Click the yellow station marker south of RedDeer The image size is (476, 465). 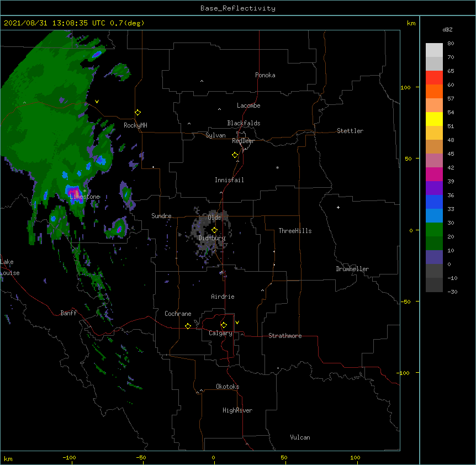235,155
